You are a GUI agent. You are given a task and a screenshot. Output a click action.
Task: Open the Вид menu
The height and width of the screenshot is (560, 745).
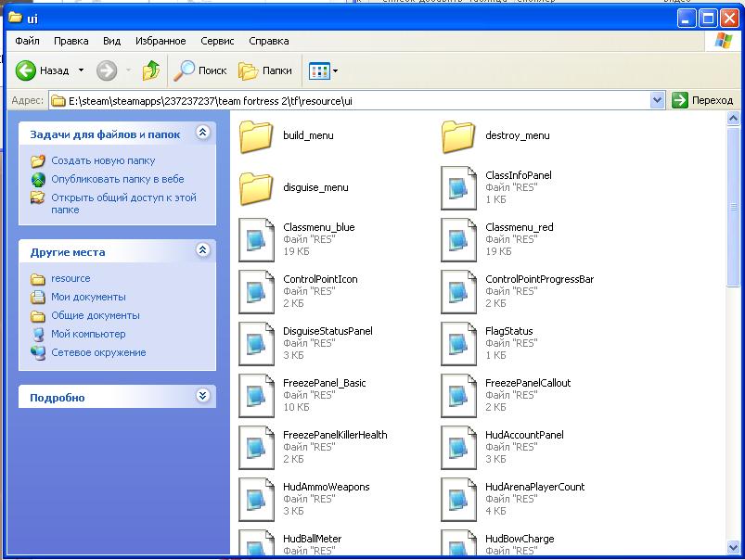pos(111,41)
